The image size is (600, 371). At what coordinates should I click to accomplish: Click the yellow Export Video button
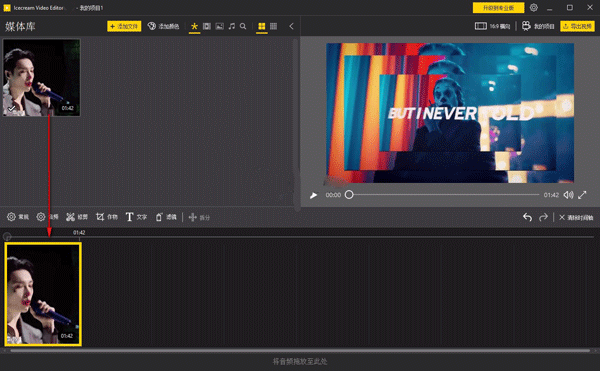(x=577, y=26)
